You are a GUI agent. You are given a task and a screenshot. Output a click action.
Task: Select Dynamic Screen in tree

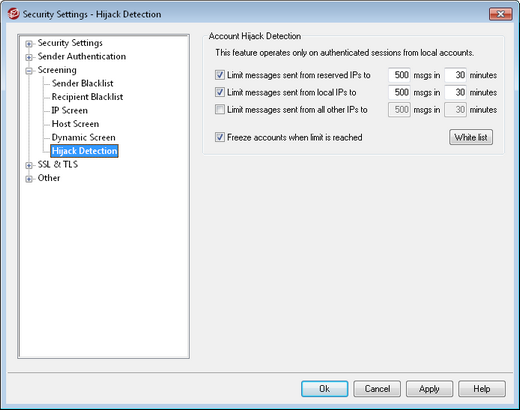(83, 137)
